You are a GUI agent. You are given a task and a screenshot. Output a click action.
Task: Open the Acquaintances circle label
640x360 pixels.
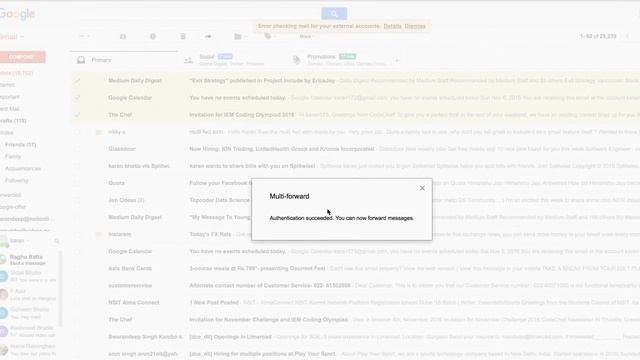click(x=23, y=169)
